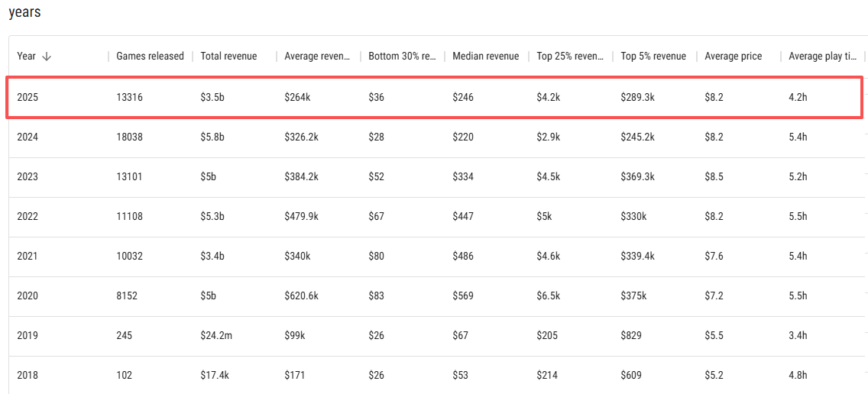Click the $5.8b total revenue cell
This screenshot has height=394, width=868.
pos(212,137)
